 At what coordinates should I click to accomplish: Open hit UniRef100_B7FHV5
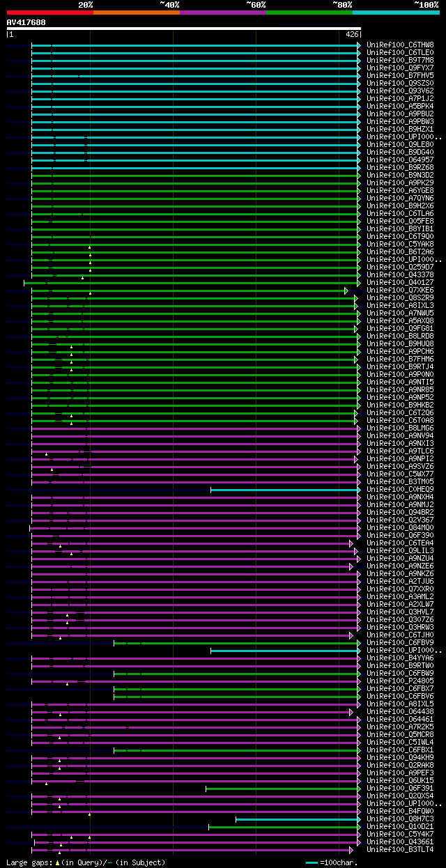[x=400, y=76]
